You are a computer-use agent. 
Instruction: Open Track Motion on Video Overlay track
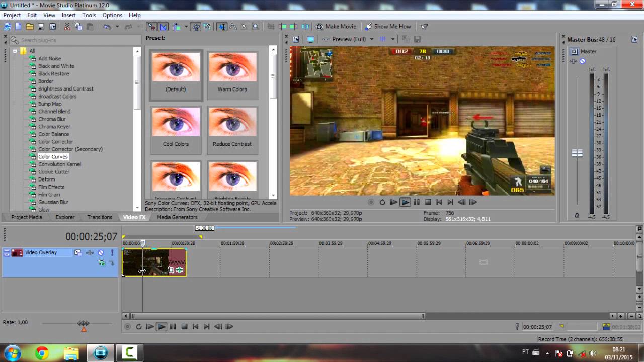pyautogui.click(x=78, y=253)
